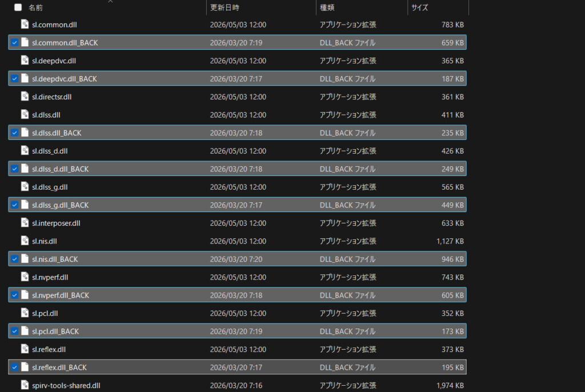This screenshot has width=585, height=392.
Task: Select the file name sl.dlss.dll
Action: (x=46, y=115)
